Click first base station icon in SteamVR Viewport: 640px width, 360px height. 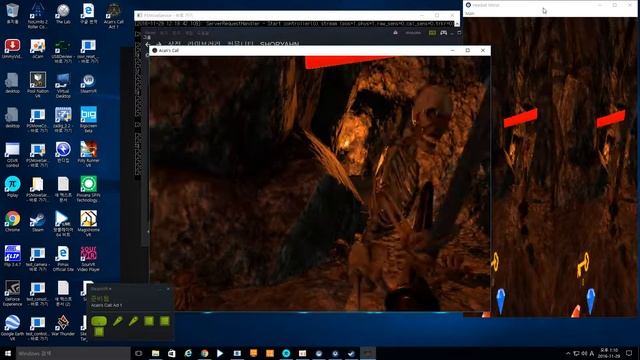149,321
